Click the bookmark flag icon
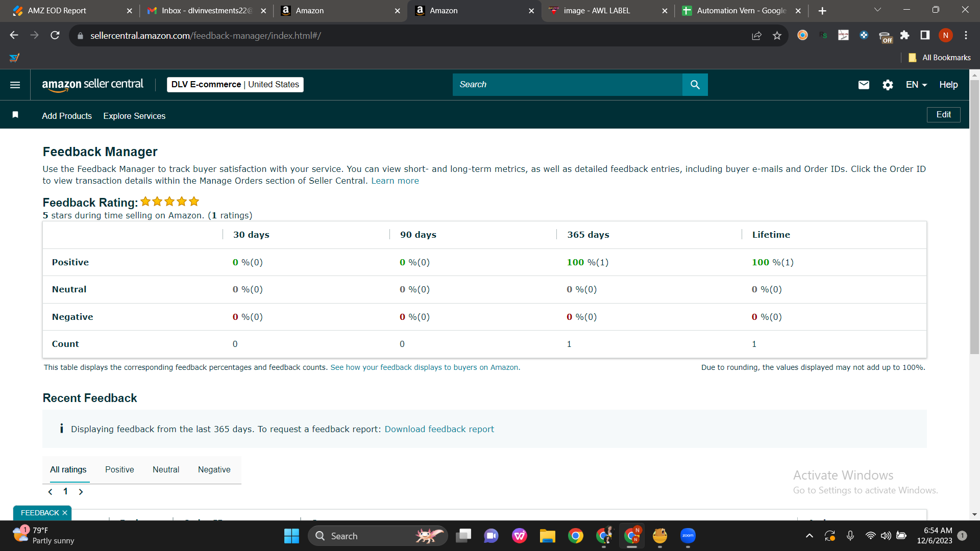Screen dimensions: 980x551 coord(15,115)
